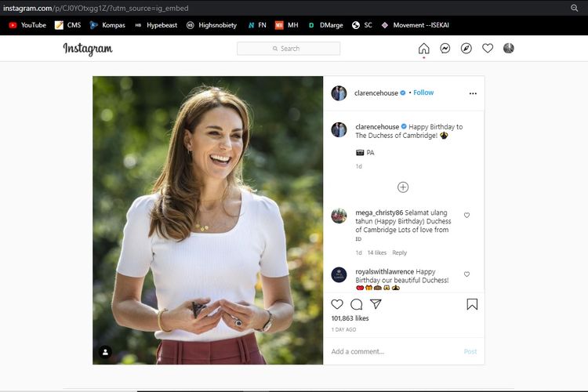Open Messenger direct messages icon

click(445, 49)
